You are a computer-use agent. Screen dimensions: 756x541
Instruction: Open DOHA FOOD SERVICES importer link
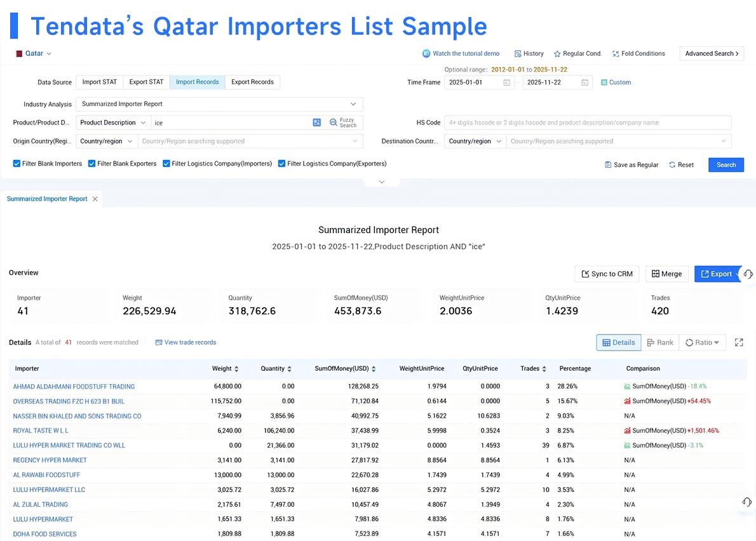tap(45, 534)
